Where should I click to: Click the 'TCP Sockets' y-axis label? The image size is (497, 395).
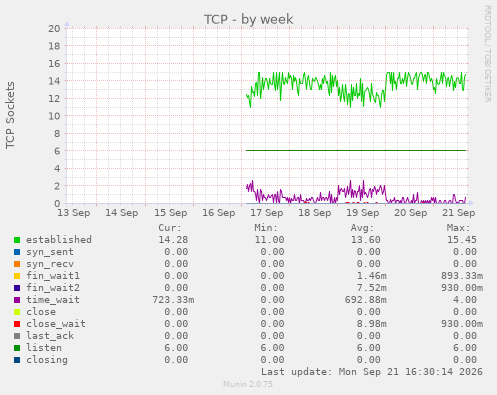click(x=10, y=115)
